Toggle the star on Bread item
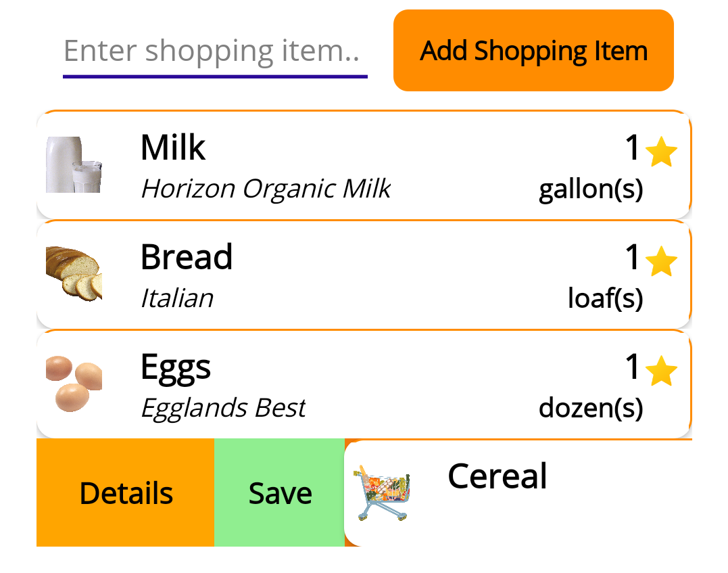The image size is (728, 573). point(661,261)
